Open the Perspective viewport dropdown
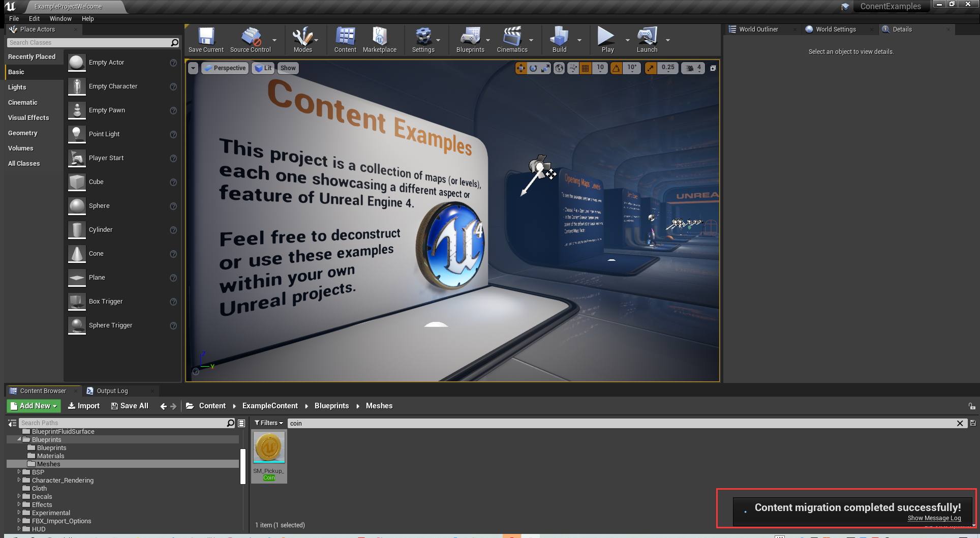 tap(225, 68)
